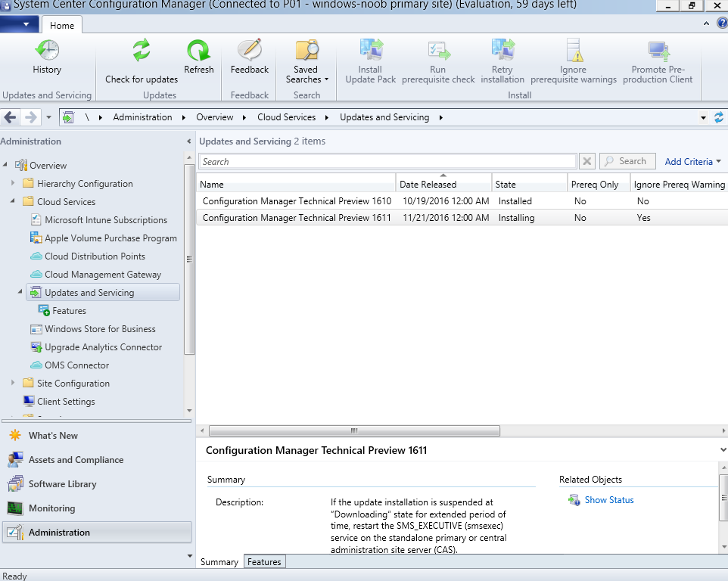Open Assets and Compliance workspace
The width and height of the screenshot is (728, 581).
coord(76,459)
